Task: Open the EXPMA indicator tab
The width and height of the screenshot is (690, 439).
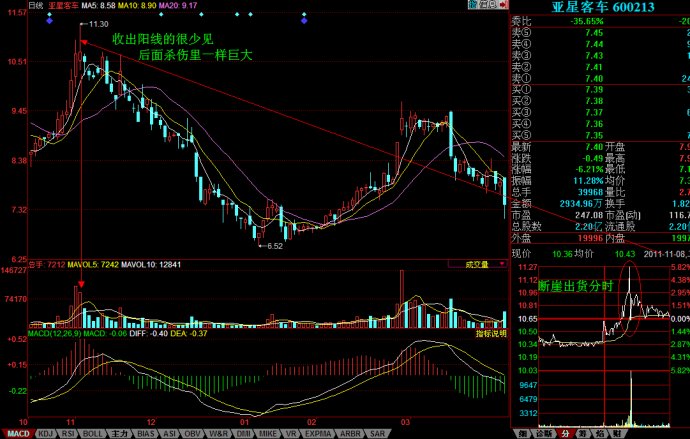Action: pyautogui.click(x=317, y=434)
